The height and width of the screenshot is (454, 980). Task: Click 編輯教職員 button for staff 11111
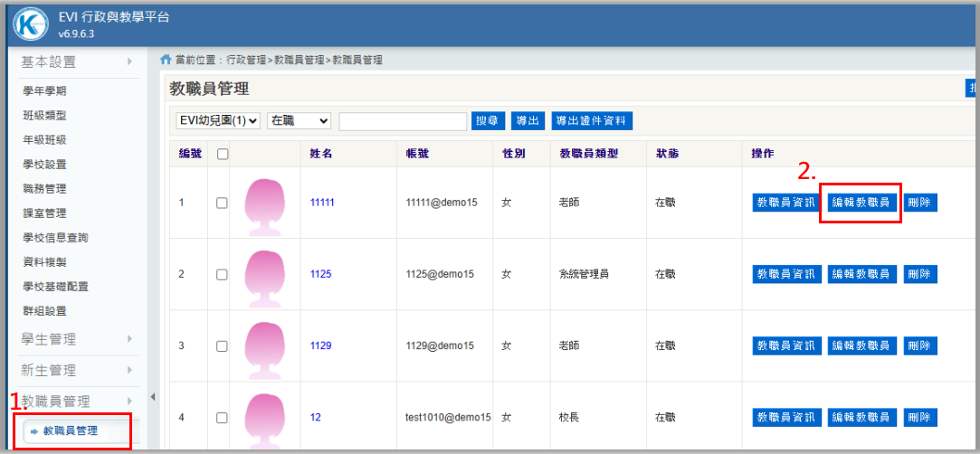(861, 203)
